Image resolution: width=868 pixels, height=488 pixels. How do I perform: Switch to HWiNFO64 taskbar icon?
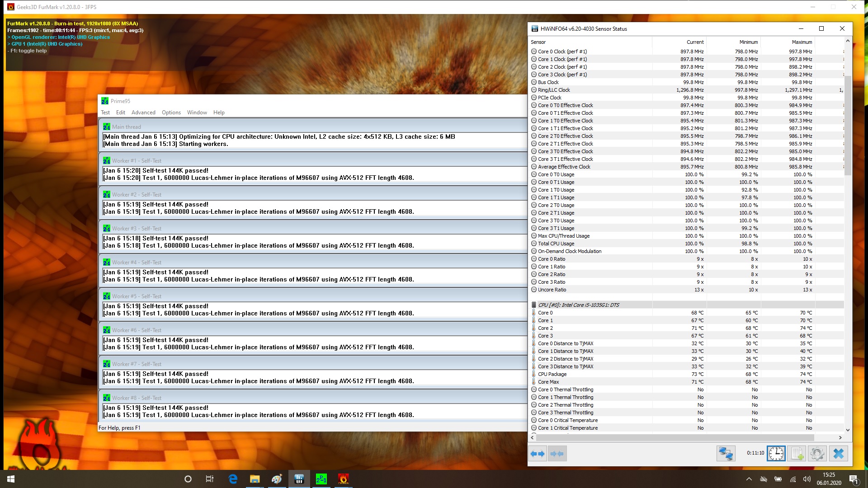[x=299, y=479]
